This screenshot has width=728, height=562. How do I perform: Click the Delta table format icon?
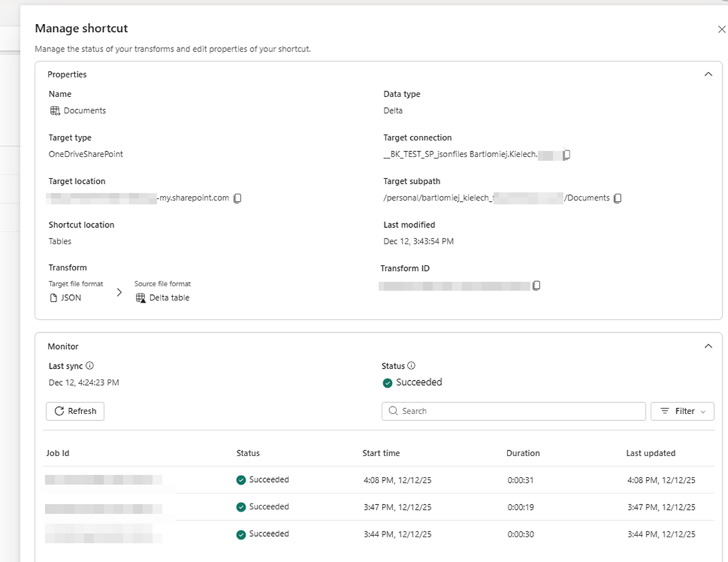141,298
